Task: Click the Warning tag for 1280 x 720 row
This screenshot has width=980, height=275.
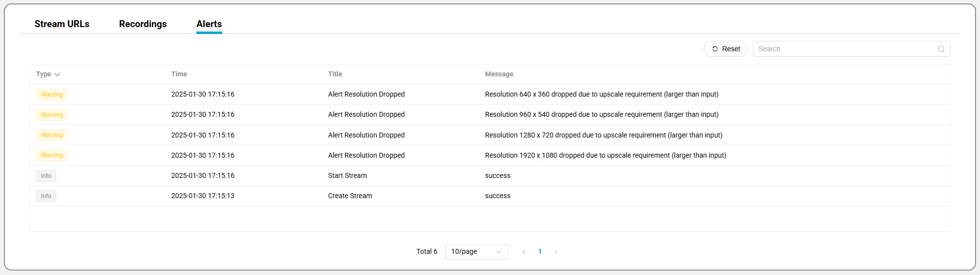Action: (52, 135)
